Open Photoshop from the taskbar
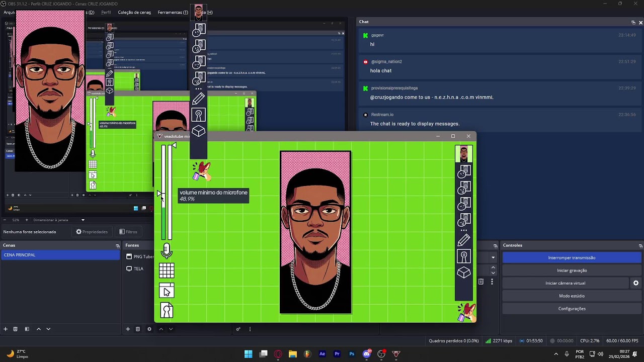 pyautogui.click(x=352, y=354)
